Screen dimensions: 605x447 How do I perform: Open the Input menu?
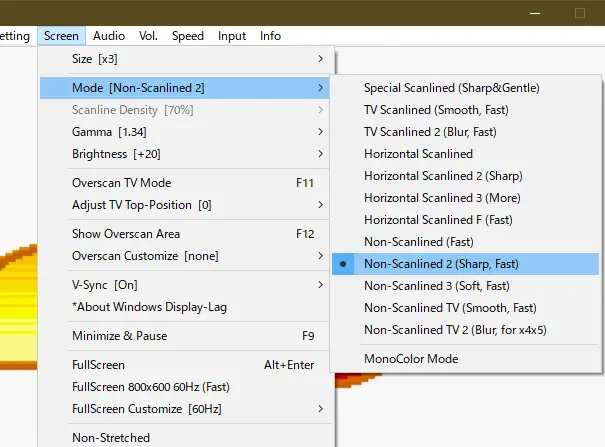pos(232,36)
